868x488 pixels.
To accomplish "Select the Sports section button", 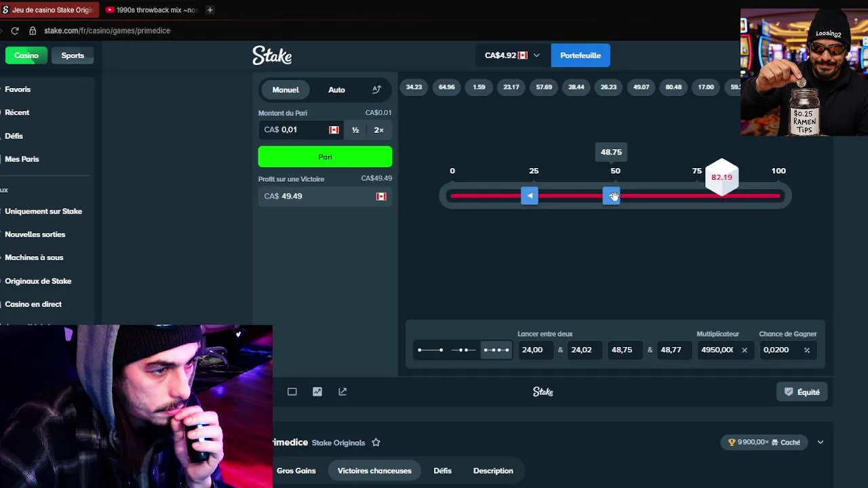I will click(73, 56).
